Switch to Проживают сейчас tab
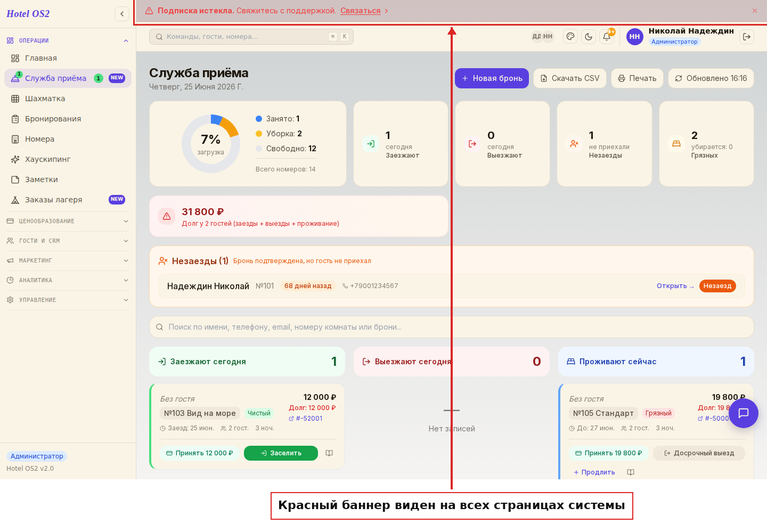The height and width of the screenshot is (532, 767). coord(656,362)
